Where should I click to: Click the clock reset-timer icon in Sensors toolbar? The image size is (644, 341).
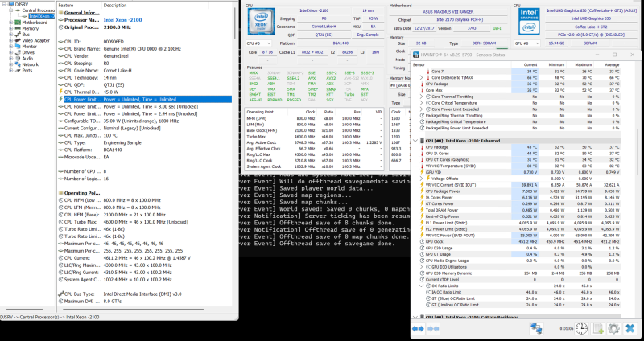(581, 328)
